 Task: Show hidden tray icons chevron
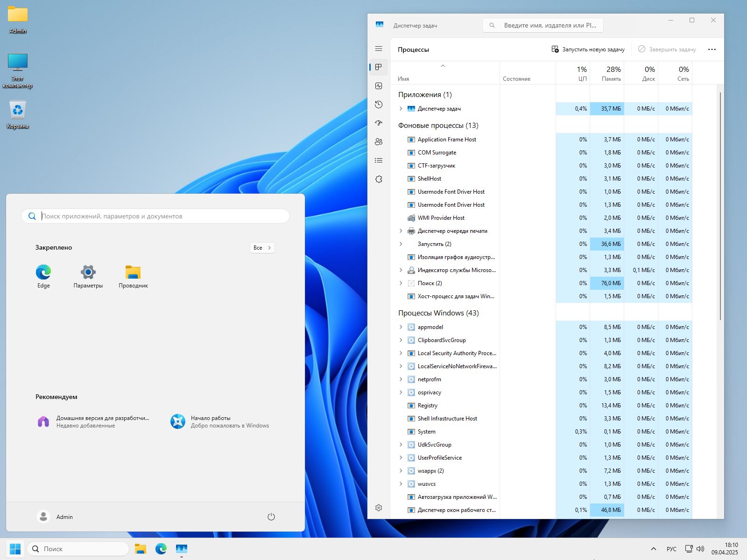coord(653,549)
